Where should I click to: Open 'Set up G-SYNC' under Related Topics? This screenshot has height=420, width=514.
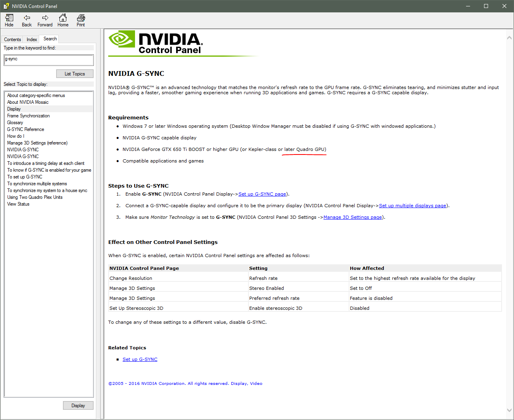click(x=140, y=359)
